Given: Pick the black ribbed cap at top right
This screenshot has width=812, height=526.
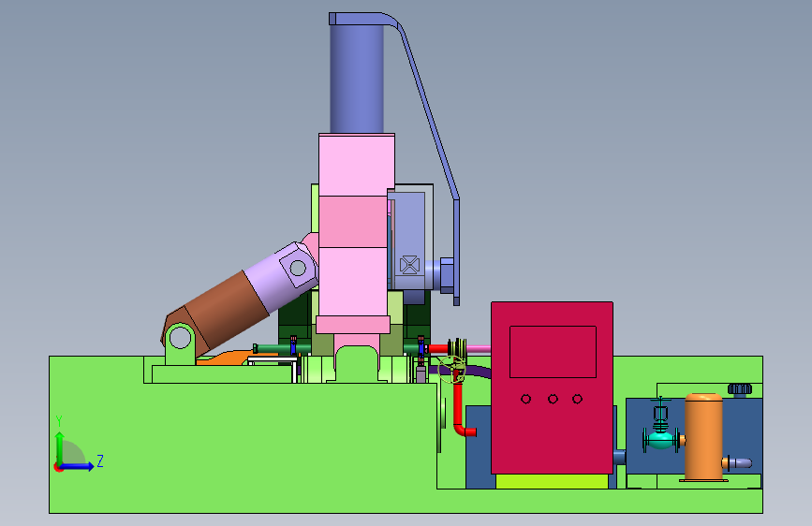Looking at the screenshot, I should click(x=740, y=388).
